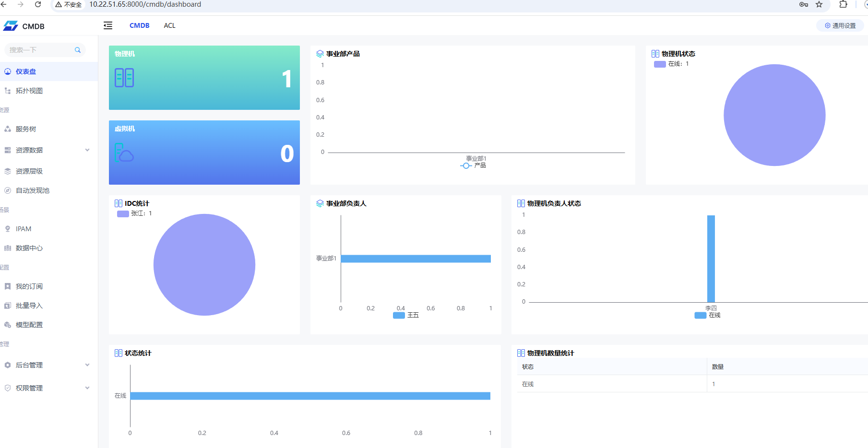Open 服务树 in the sidebar
The width and height of the screenshot is (868, 448).
tap(49, 129)
